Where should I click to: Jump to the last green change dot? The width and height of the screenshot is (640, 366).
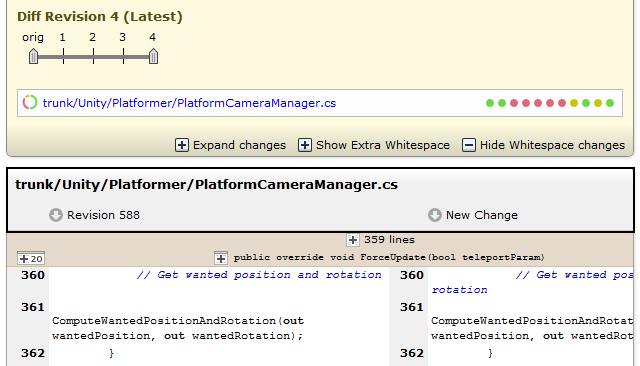[x=610, y=103]
